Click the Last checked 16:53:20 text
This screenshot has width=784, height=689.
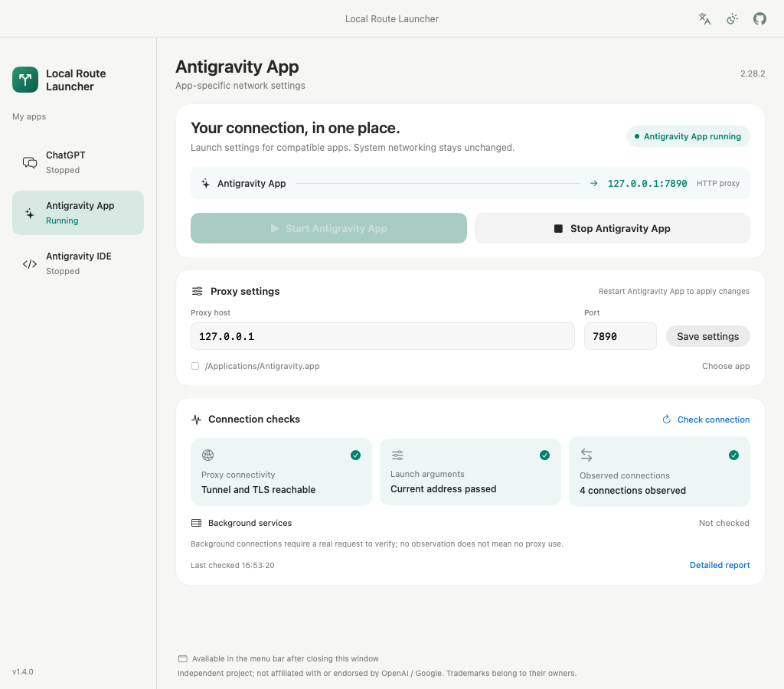click(233, 566)
